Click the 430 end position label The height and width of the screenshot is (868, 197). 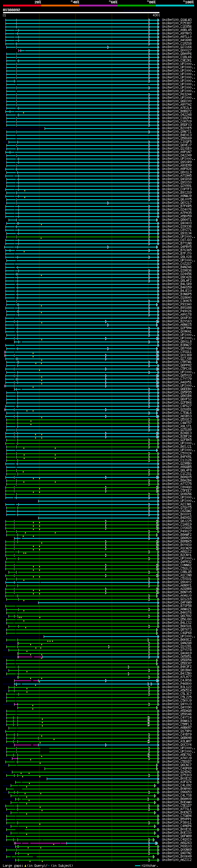(x=155, y=15)
